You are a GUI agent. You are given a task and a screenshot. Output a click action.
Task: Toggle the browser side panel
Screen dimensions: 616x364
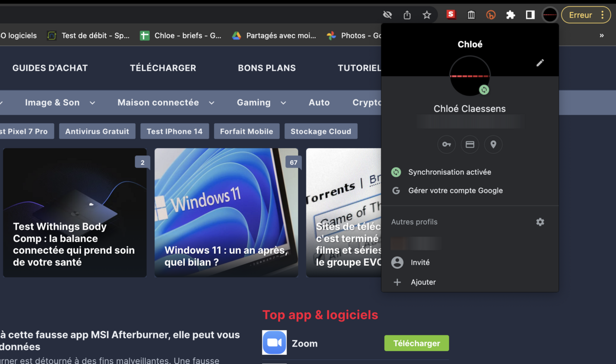tap(530, 15)
